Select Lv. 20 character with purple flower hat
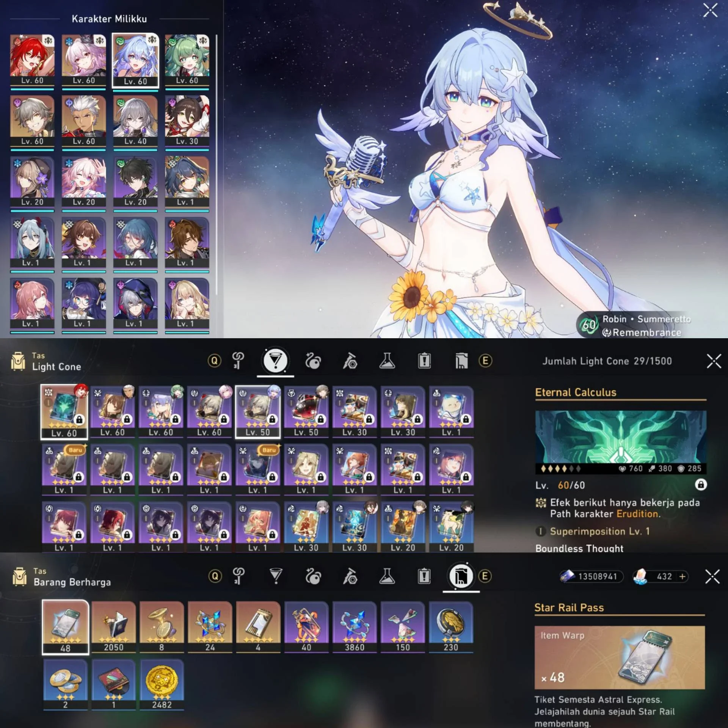Viewport: 728px width, 728px height. [x=32, y=182]
